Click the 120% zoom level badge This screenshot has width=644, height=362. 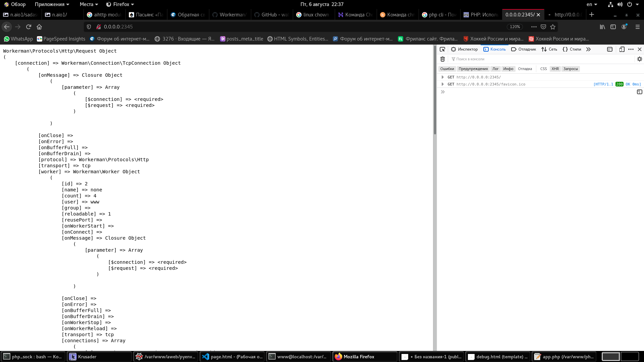click(x=515, y=27)
